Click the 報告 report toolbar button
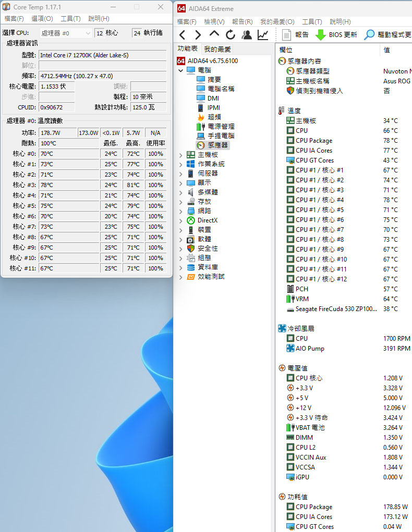Viewport: 412px width, 532px height. point(295,34)
